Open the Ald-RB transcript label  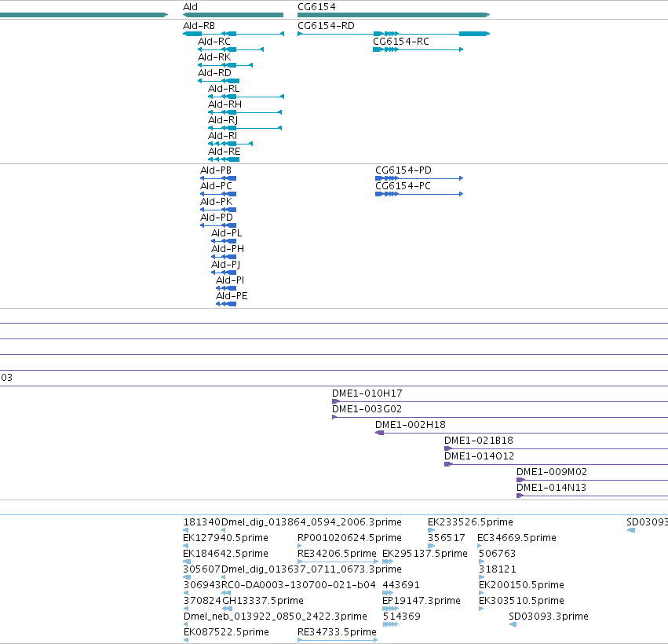tap(199, 26)
